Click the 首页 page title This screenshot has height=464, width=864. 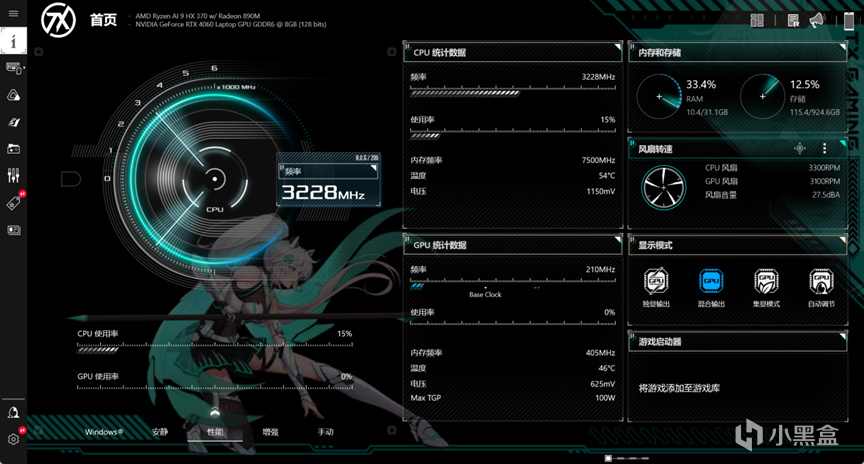tap(104, 20)
